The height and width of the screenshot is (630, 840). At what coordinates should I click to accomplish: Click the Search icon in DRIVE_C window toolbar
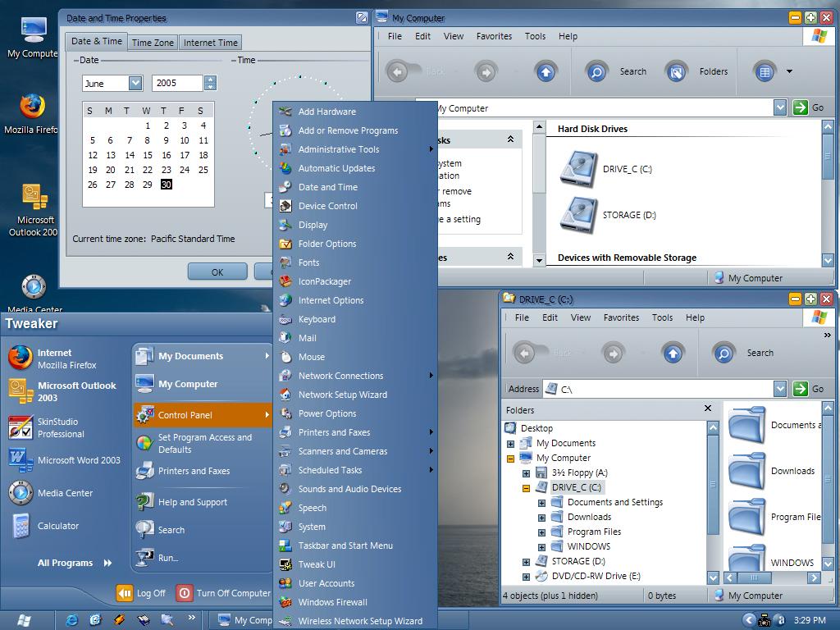click(724, 354)
